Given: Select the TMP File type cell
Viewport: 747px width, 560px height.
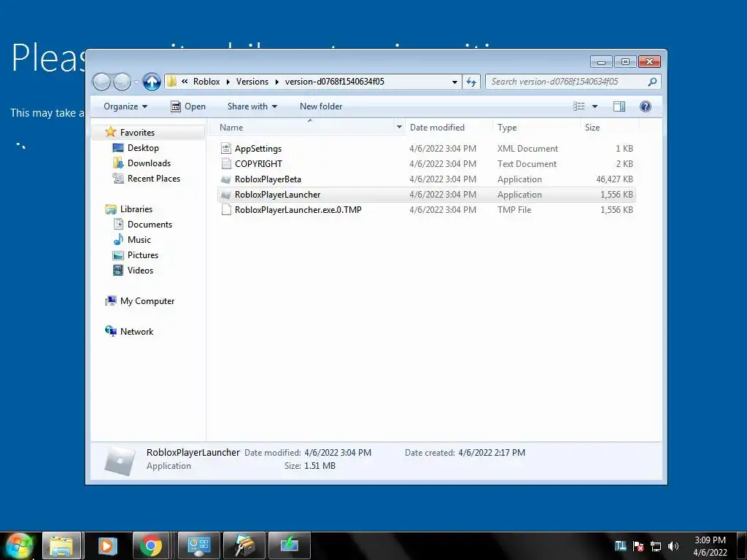Looking at the screenshot, I should 514,209.
